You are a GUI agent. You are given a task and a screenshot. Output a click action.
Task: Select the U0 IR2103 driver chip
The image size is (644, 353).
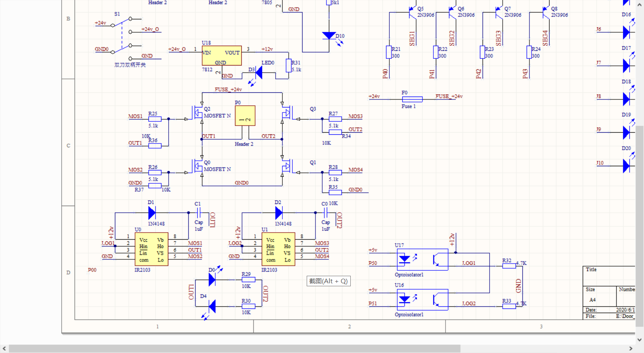pos(151,249)
